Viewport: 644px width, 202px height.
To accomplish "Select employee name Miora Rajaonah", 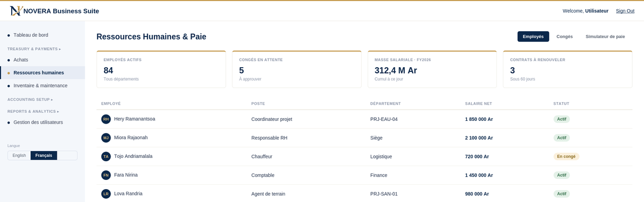I will pyautogui.click(x=131, y=138).
